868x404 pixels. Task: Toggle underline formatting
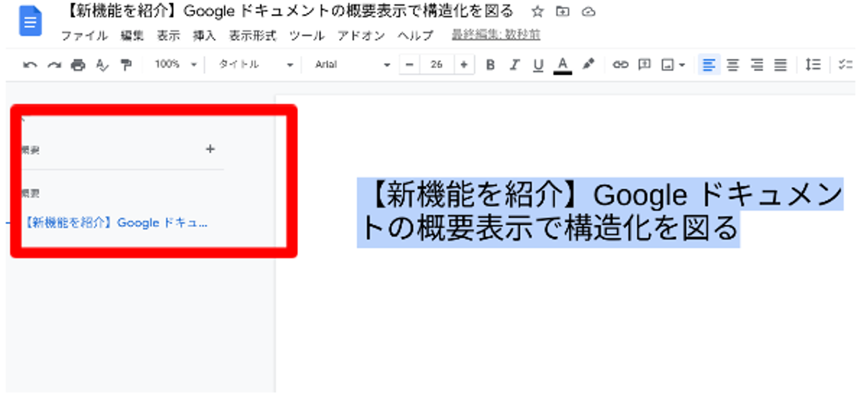click(538, 65)
